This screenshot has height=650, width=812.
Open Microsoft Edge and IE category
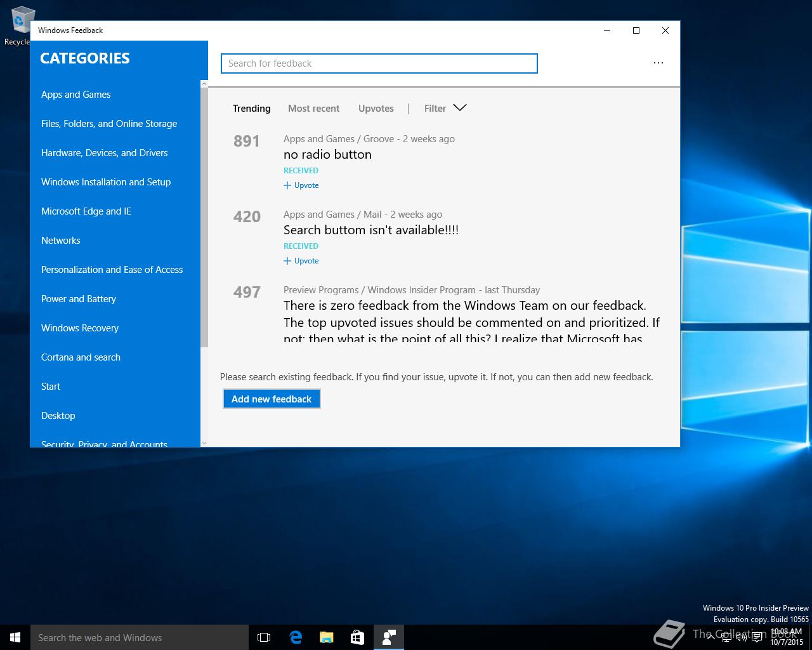tap(86, 211)
